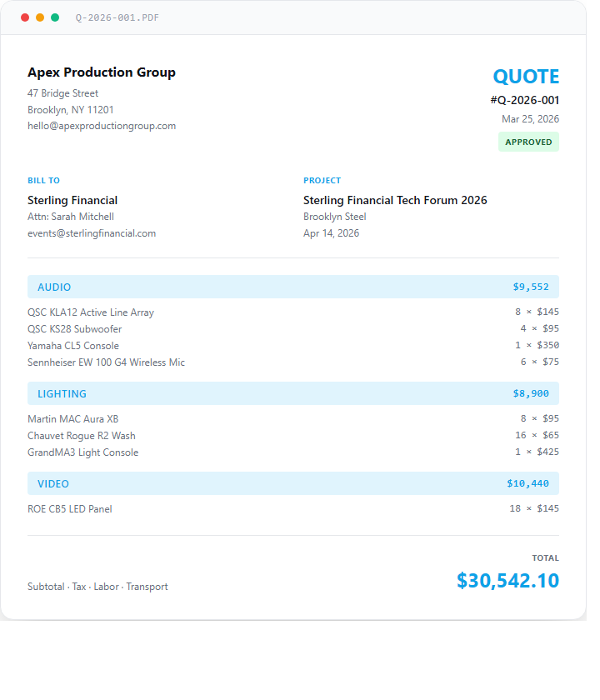This screenshot has width=600, height=700.
Task: Select the project date Apr 14, 2026
Action: (332, 233)
